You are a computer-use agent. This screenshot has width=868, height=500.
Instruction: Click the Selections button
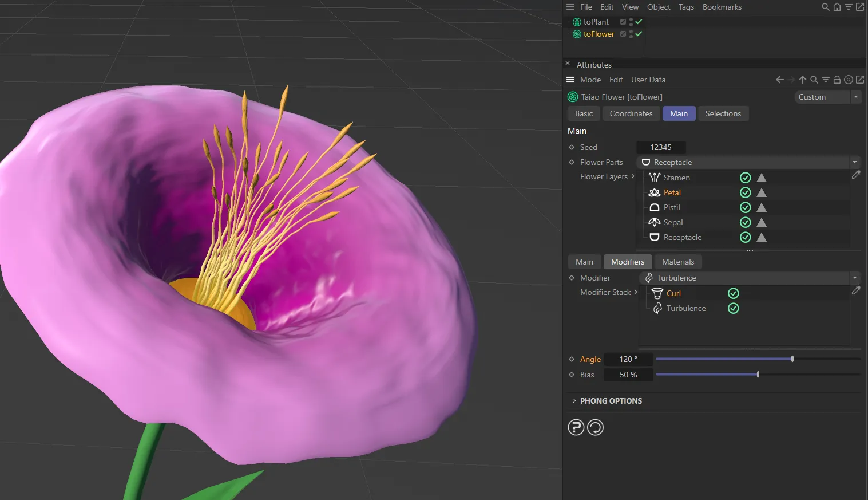tap(723, 113)
